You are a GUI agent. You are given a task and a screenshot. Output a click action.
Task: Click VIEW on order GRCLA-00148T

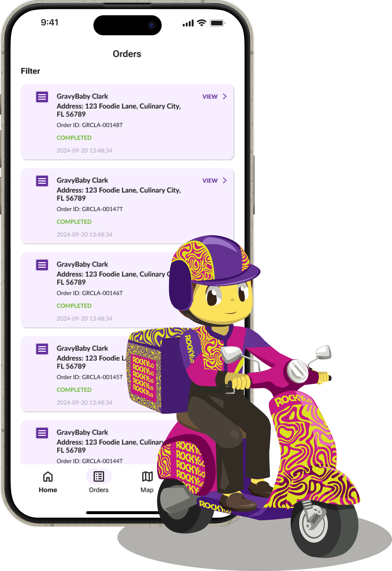pyautogui.click(x=210, y=97)
